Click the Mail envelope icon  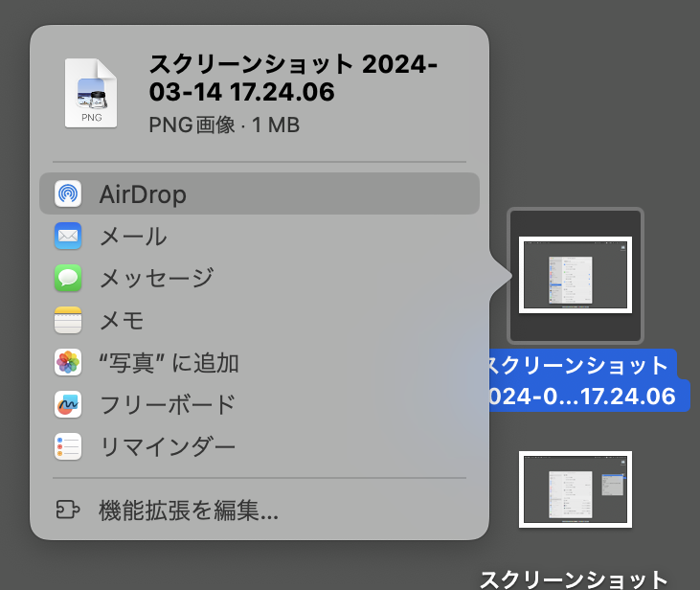tap(68, 236)
